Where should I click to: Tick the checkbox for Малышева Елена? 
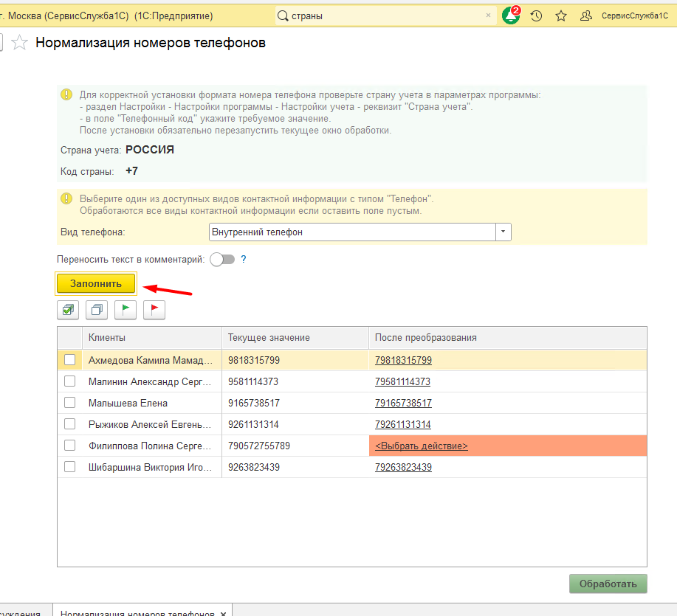[x=69, y=403]
